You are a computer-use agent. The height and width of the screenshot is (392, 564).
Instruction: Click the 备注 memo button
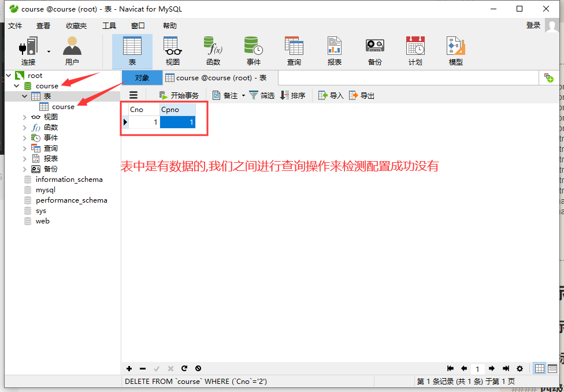[x=225, y=96]
